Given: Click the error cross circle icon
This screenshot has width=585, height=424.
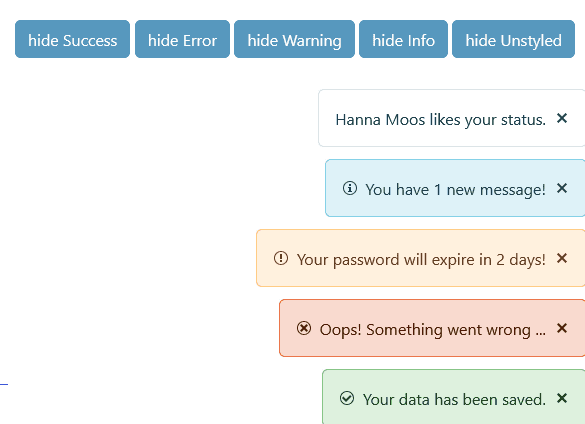Looking at the screenshot, I should pos(304,328).
